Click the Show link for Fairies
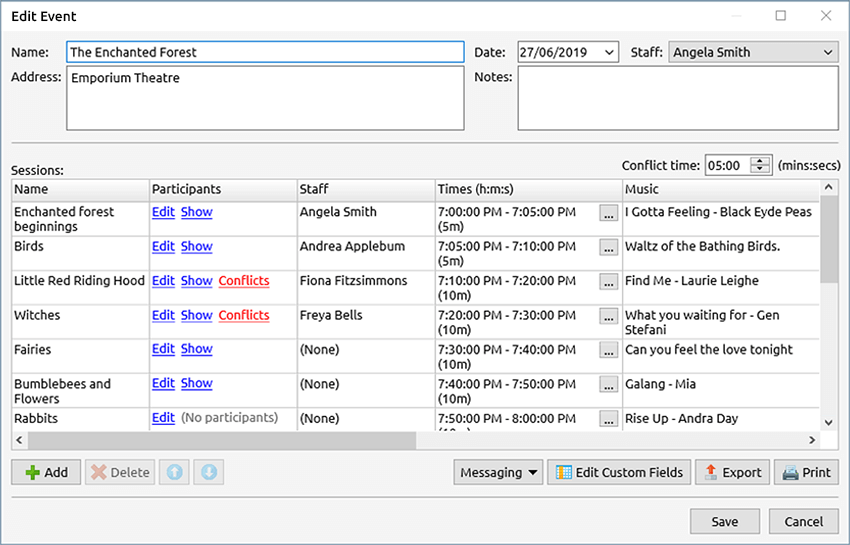The width and height of the screenshot is (850, 545). [x=196, y=349]
